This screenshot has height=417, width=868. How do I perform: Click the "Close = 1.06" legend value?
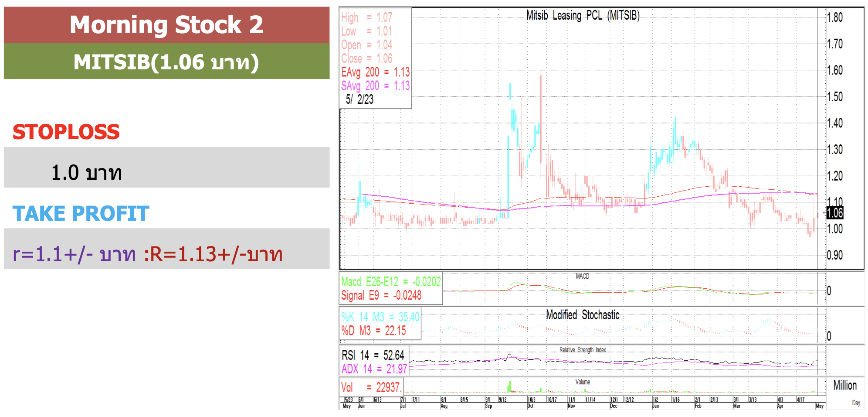(x=366, y=58)
